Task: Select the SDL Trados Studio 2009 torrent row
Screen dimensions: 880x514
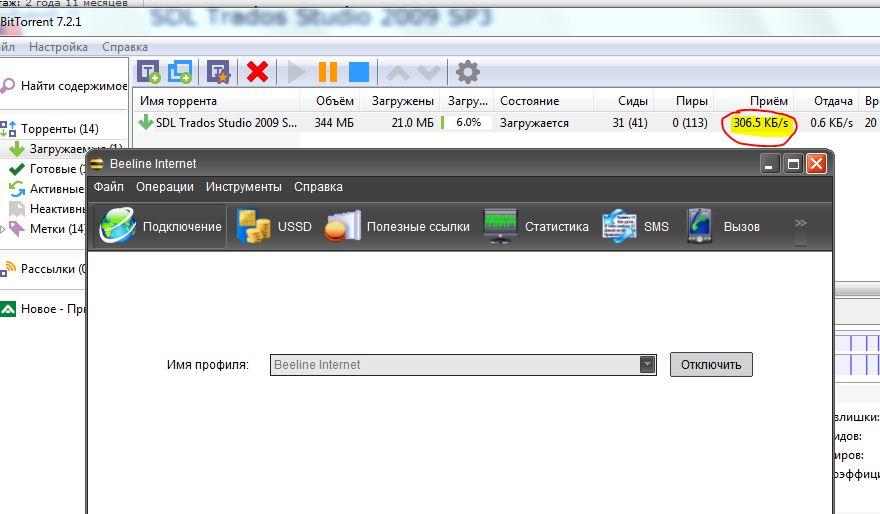Action: (505, 122)
